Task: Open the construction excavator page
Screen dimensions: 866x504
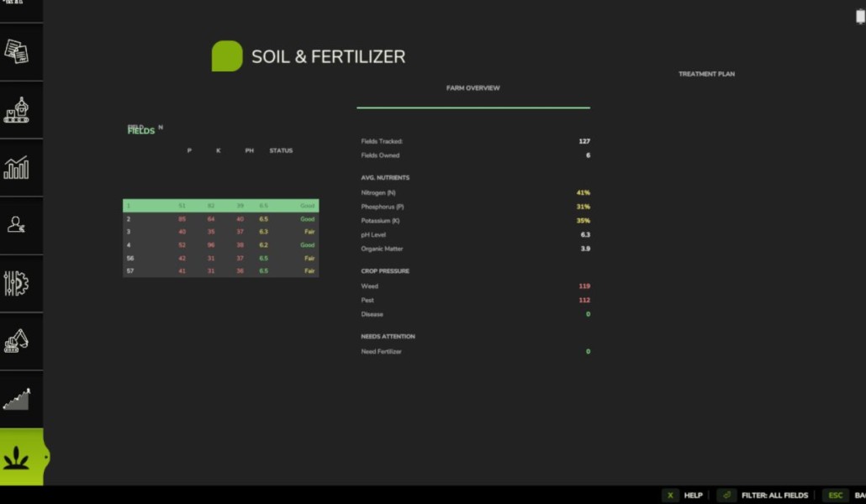Action: (17, 340)
